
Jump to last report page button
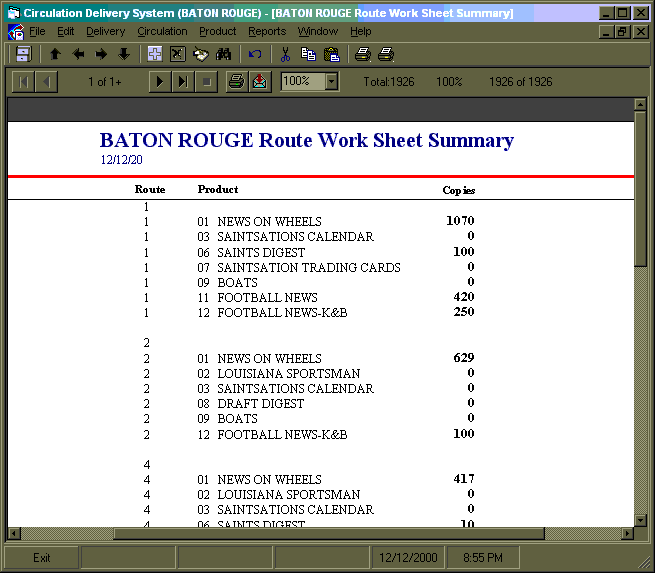[x=183, y=81]
